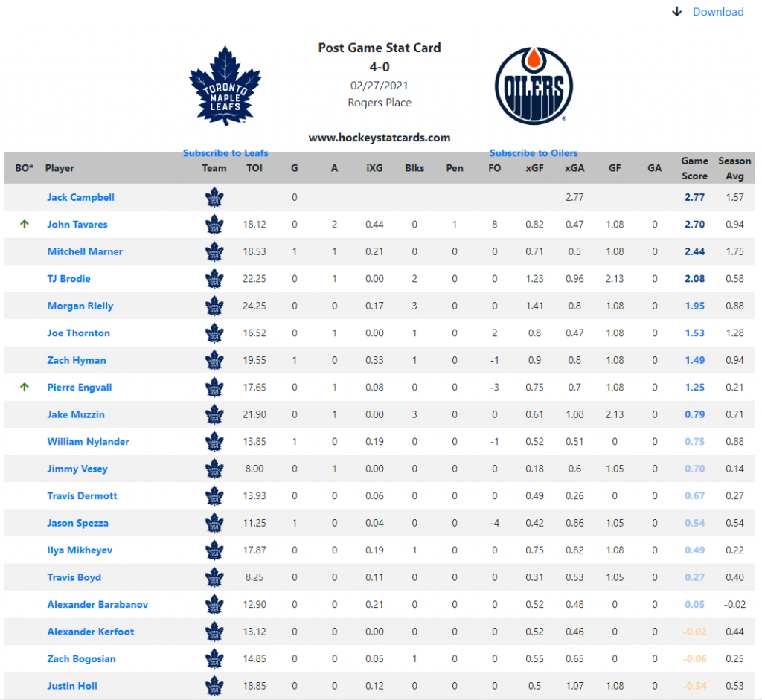Click green up arrow beside Pierre Engvall

pos(25,387)
